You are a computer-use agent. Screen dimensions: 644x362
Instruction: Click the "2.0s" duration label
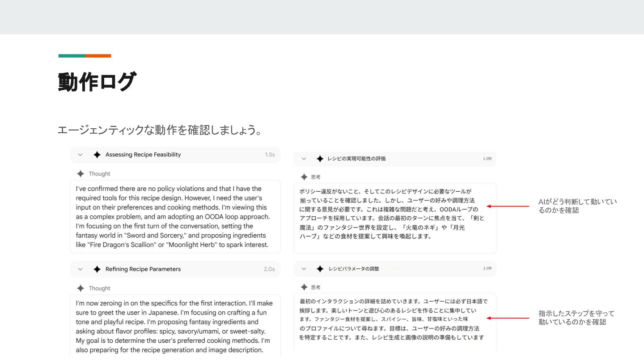tap(269, 269)
